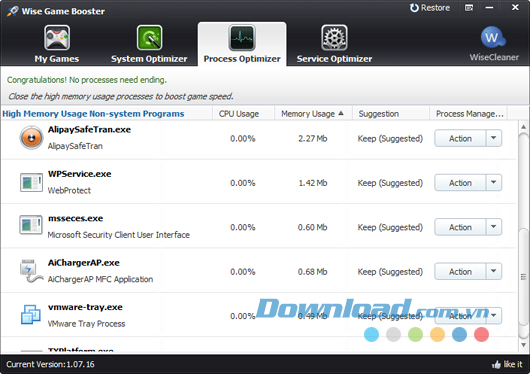Click Keep (Suggested) for msseces.exe
This screenshot has width=530, height=374.
pos(390,227)
